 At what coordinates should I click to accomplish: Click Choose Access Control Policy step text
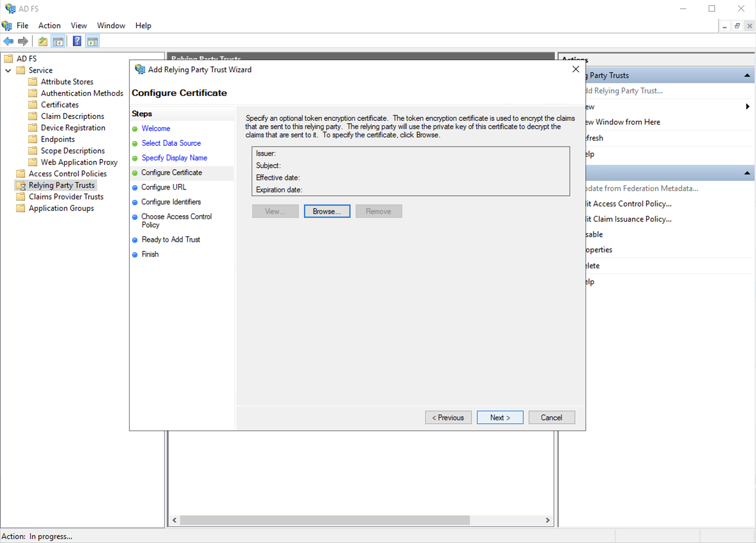(176, 221)
